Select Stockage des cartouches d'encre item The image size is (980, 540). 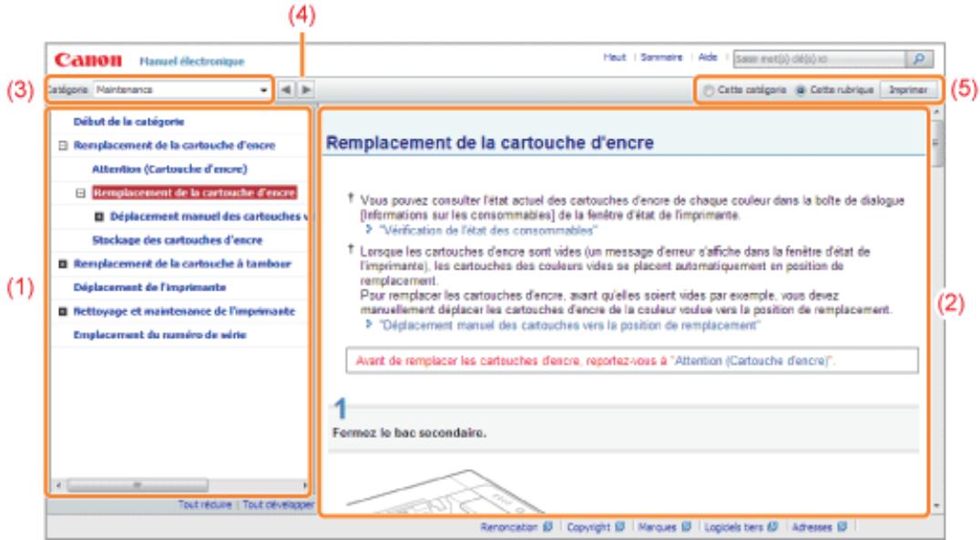(177, 240)
